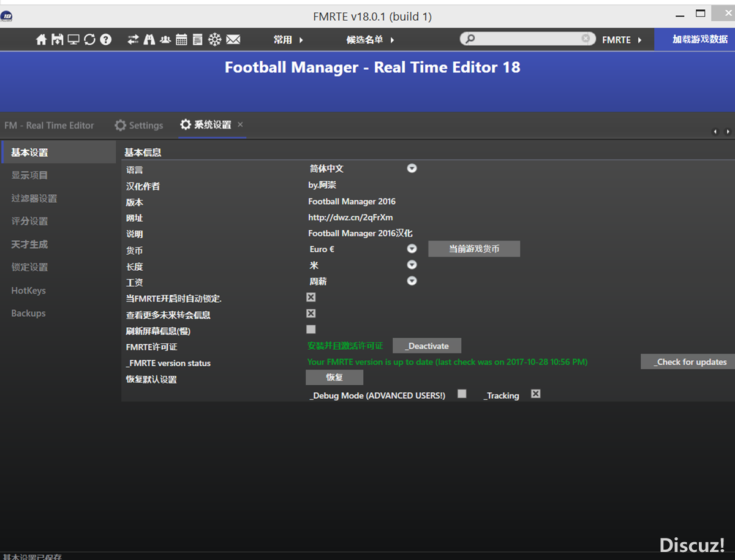Open the 语言 language dropdown
The height and width of the screenshot is (560, 735).
412,168
